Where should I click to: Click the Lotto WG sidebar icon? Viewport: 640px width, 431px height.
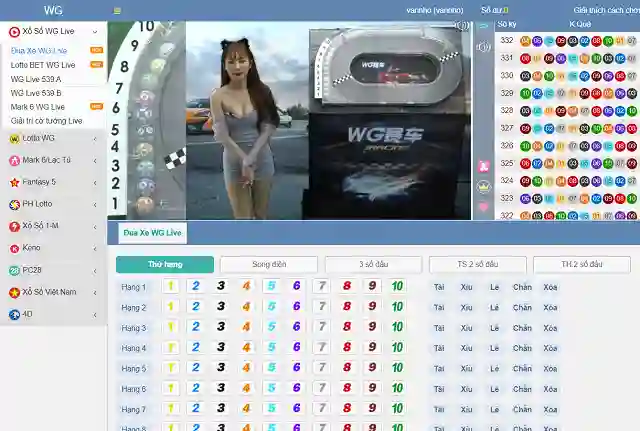[15, 139]
